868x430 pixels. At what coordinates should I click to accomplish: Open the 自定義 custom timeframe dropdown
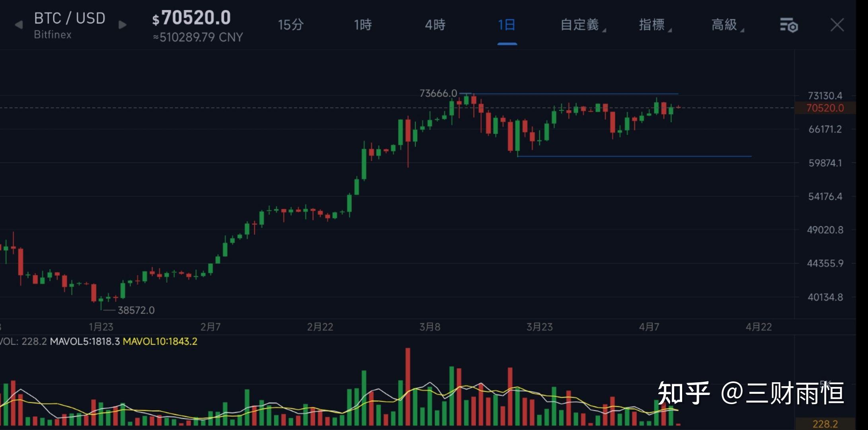pos(581,25)
